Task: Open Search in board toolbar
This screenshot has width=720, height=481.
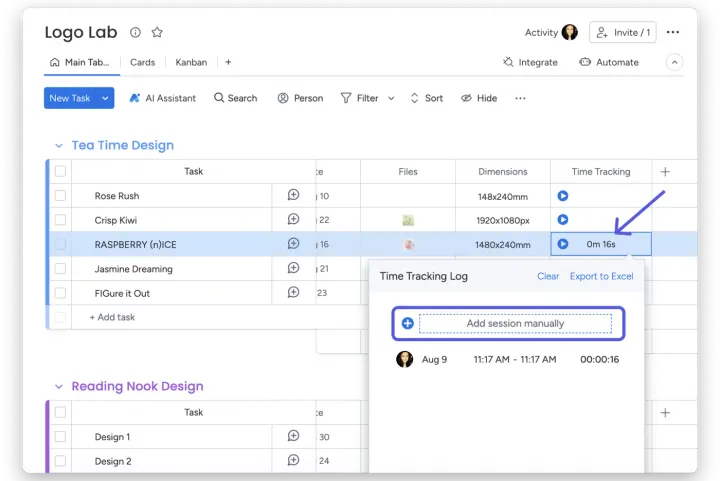Action: [236, 98]
